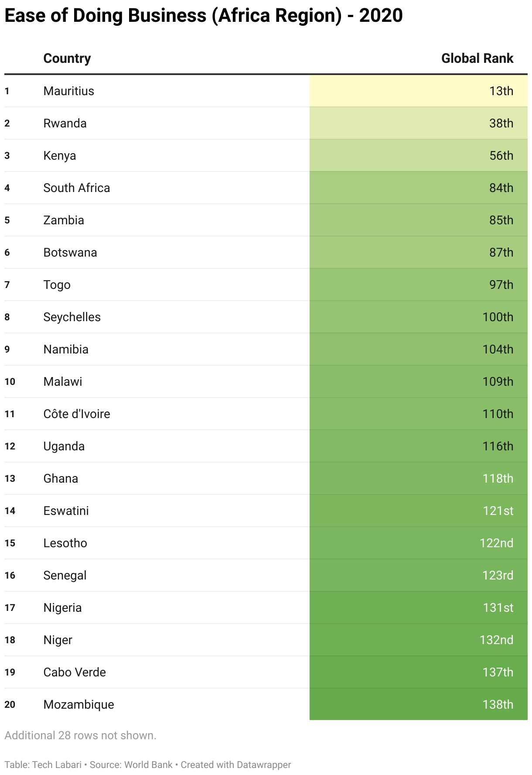Screen dimensions: 532x775
Task: Click the Global Rank column header
Action: 477,58
